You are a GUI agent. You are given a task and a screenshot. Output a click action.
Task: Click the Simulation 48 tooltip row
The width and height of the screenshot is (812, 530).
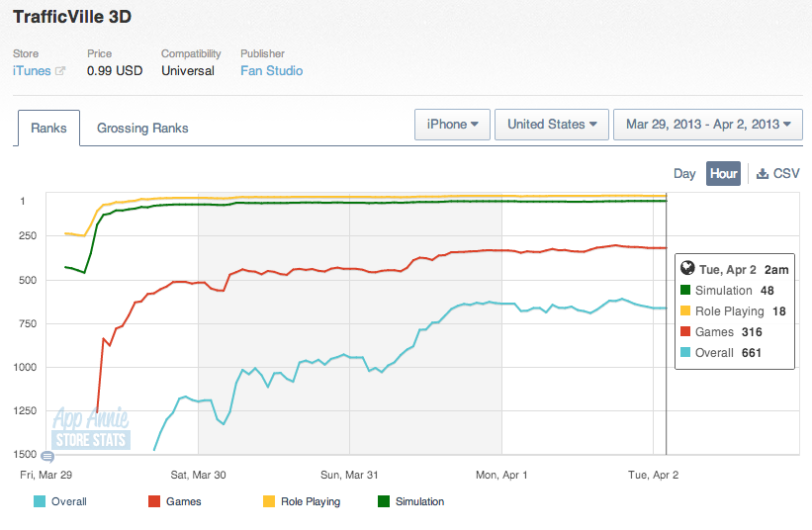click(x=727, y=291)
